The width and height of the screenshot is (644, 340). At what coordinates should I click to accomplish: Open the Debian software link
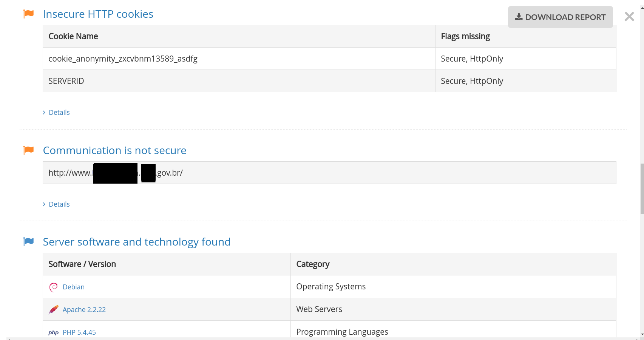click(74, 287)
